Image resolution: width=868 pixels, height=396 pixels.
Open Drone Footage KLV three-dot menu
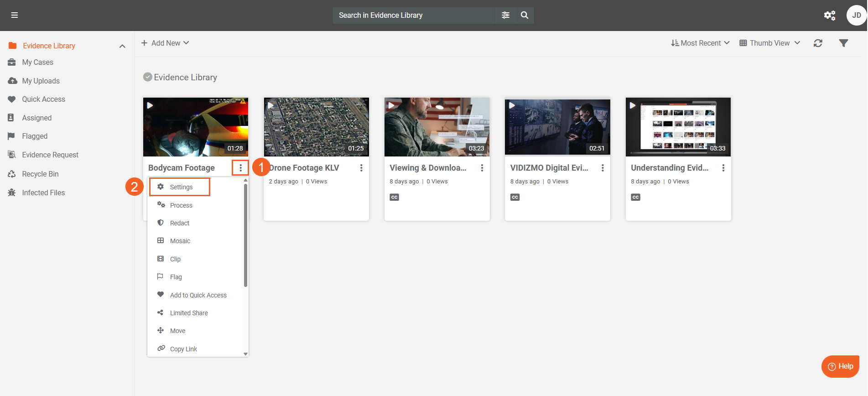361,168
